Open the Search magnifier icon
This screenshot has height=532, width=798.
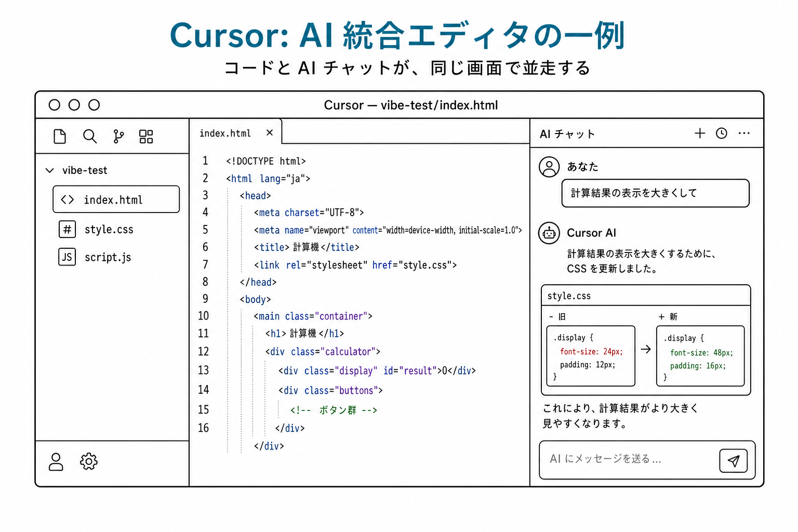coord(90,136)
